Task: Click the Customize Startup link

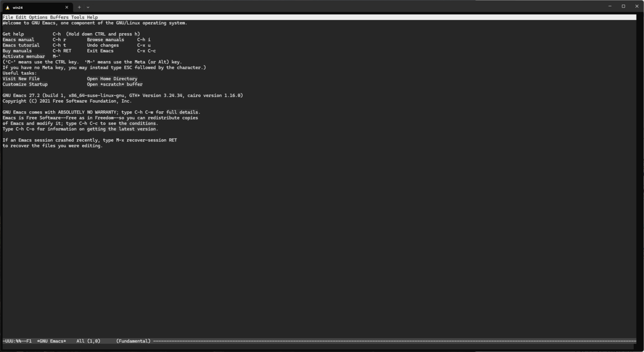Action: tap(25, 84)
